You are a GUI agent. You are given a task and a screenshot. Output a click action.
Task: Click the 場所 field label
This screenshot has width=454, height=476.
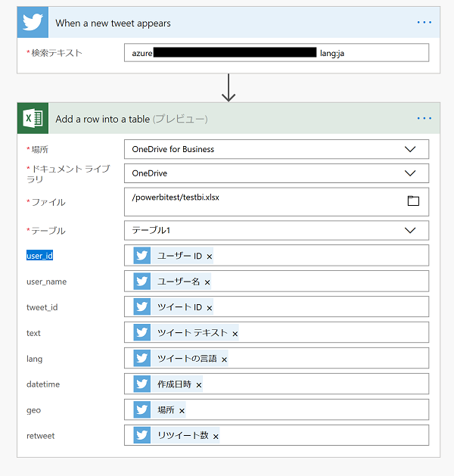coord(40,149)
